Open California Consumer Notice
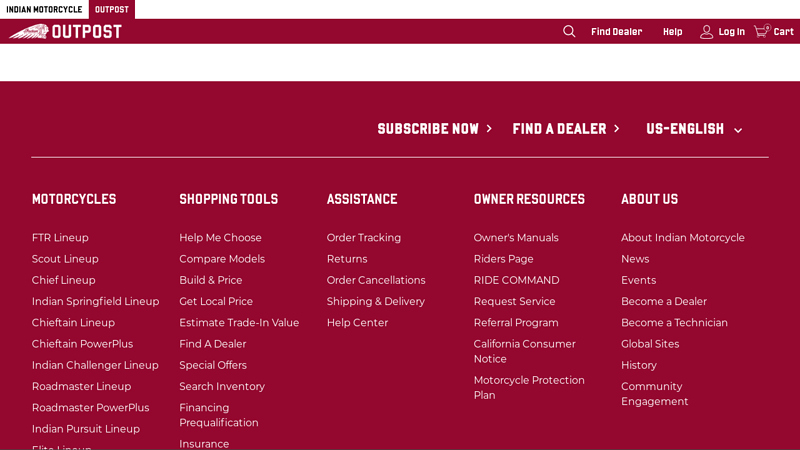800x450 pixels. coord(524,352)
